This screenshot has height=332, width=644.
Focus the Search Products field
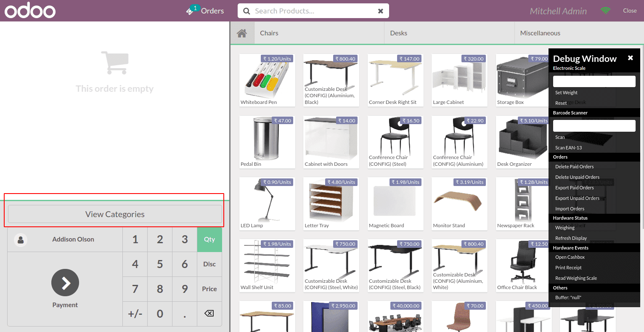(313, 11)
